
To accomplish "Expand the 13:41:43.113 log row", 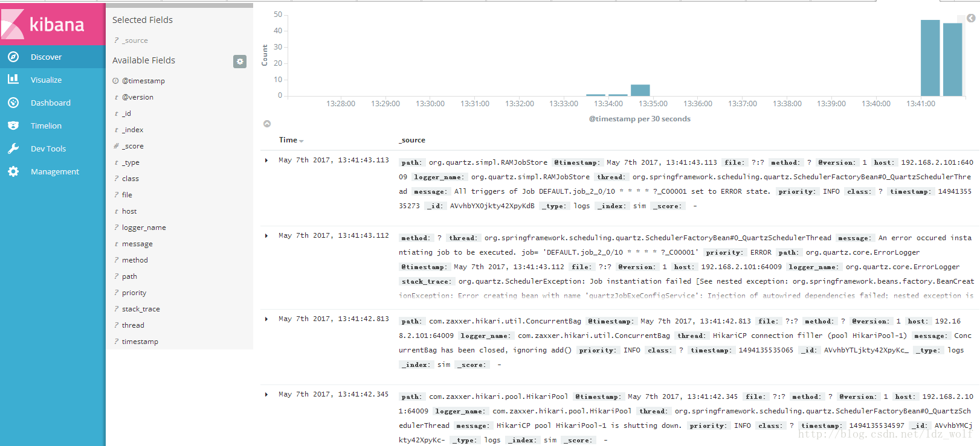I will point(266,161).
